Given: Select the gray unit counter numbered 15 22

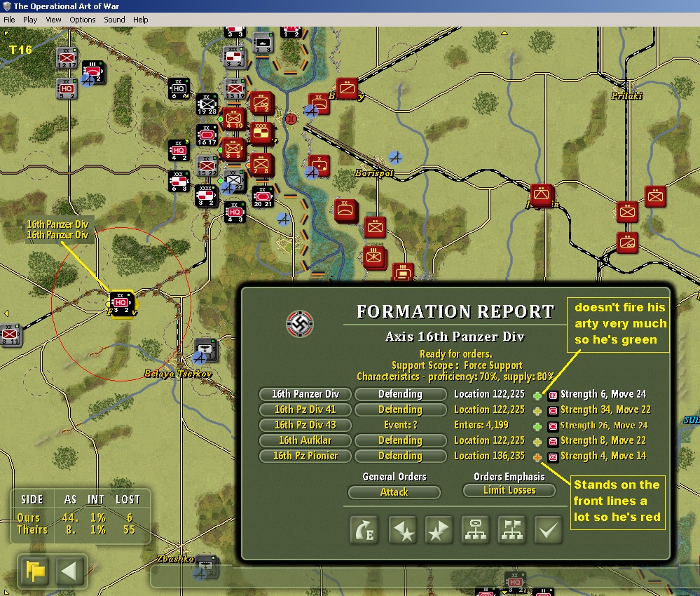Looking at the screenshot, I should coord(207,165).
